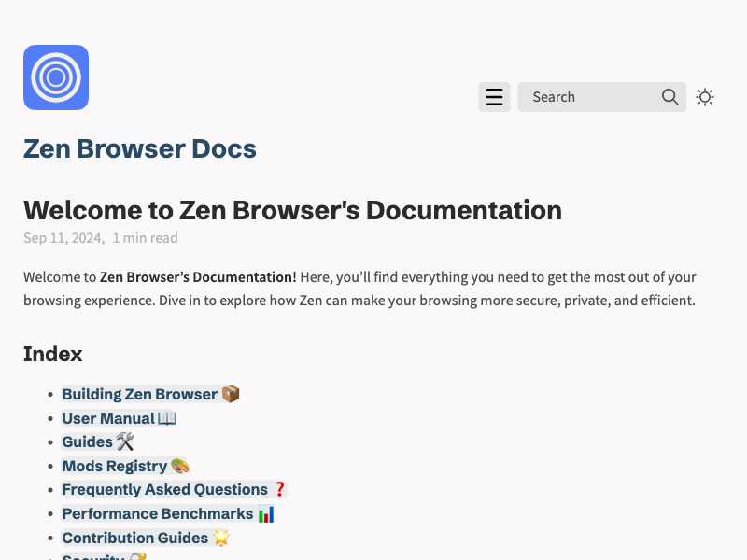Click the 'Sep 11, 2024' date text
The image size is (747, 560).
[63, 238]
